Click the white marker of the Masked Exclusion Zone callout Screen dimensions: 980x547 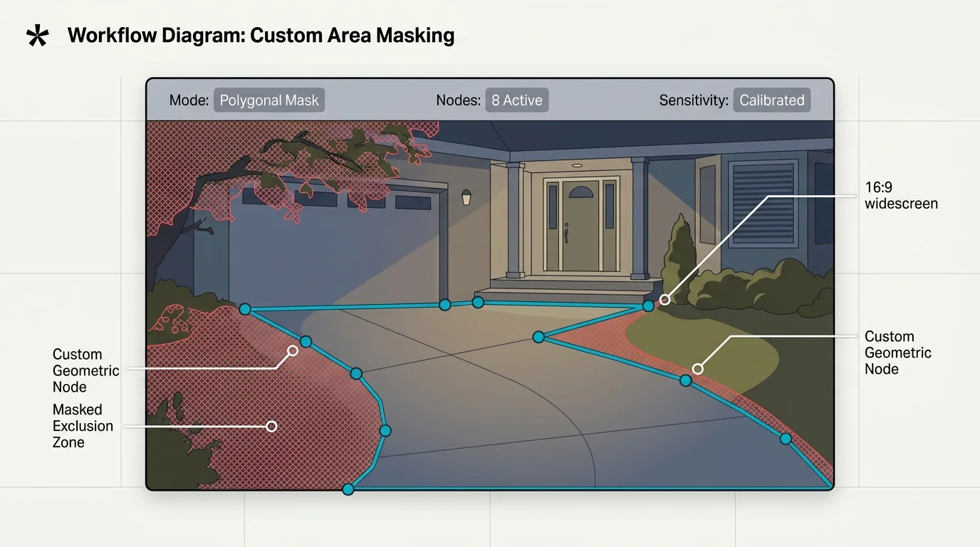pyautogui.click(x=271, y=427)
